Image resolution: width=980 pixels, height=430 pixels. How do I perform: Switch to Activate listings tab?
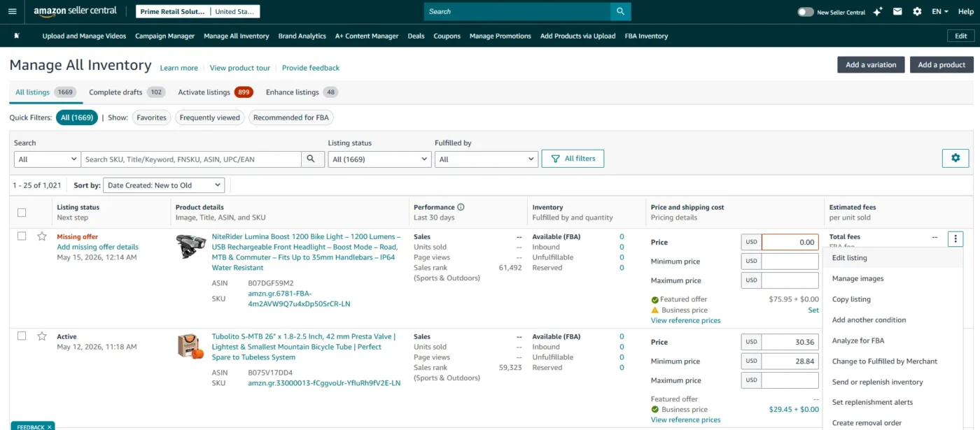[x=215, y=92]
